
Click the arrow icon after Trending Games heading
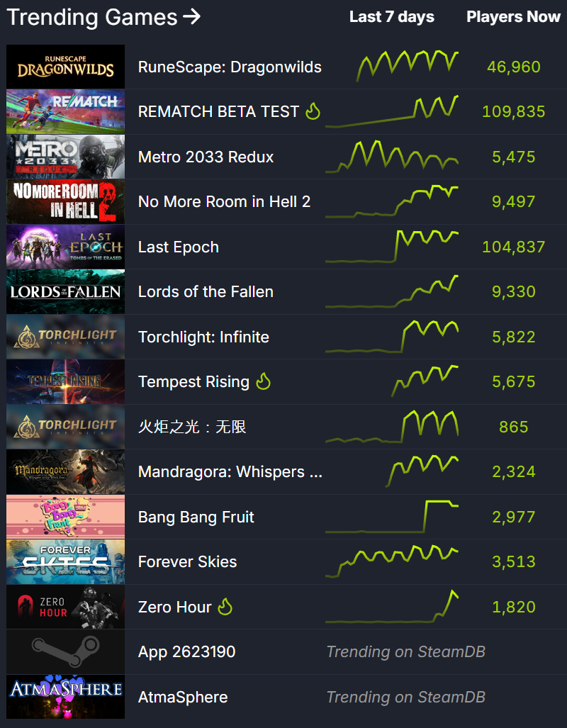pyautogui.click(x=191, y=17)
